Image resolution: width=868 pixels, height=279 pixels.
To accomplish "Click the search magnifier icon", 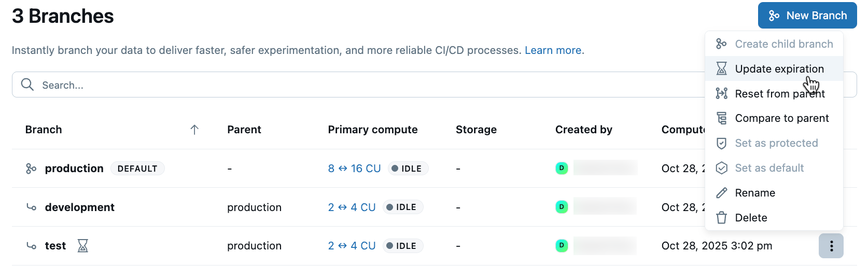I will [x=27, y=85].
